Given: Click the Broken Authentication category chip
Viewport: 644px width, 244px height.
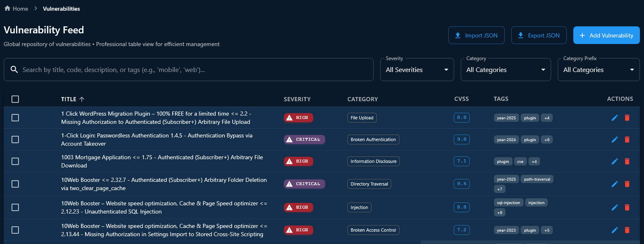Looking at the screenshot, I should pos(373,139).
